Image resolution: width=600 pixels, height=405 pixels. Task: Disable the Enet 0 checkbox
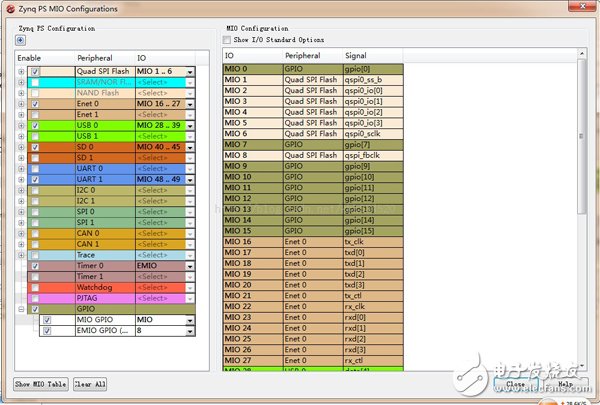[36, 104]
